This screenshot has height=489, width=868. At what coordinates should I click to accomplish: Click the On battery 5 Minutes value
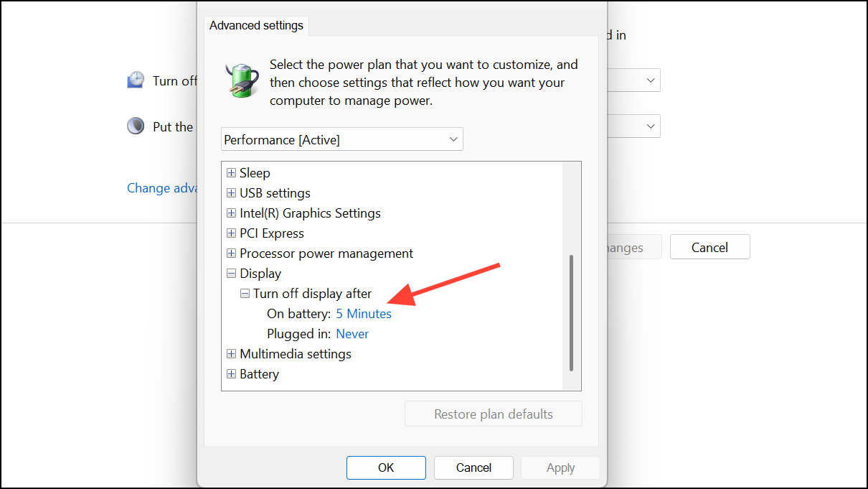pyautogui.click(x=364, y=314)
